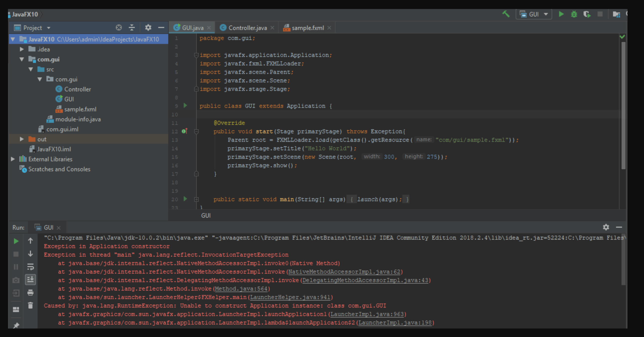Screen dimensions: 644x337
Task: Run GUI with Coverage shield icon
Action: (587, 14)
